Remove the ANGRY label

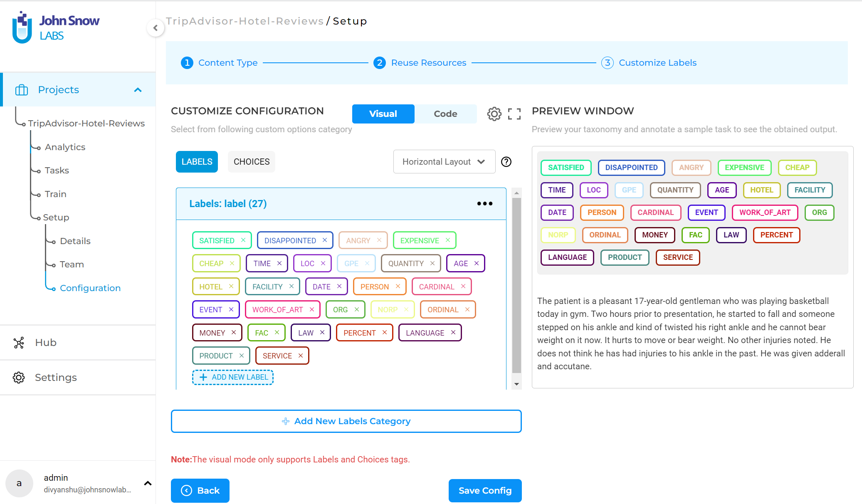tap(379, 240)
